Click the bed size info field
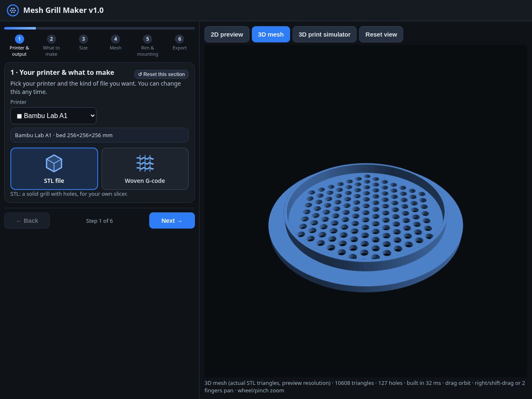 pos(99,135)
